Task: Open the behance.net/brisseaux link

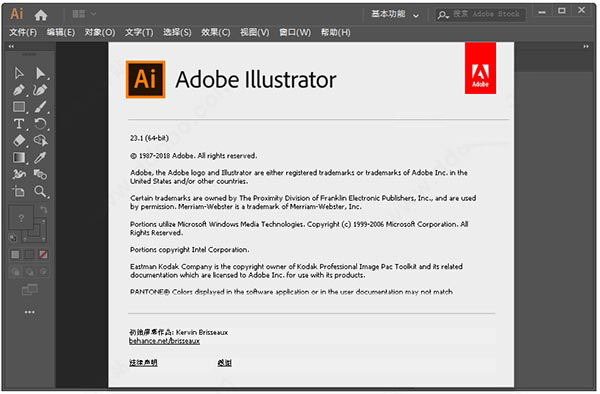Action: (164, 341)
